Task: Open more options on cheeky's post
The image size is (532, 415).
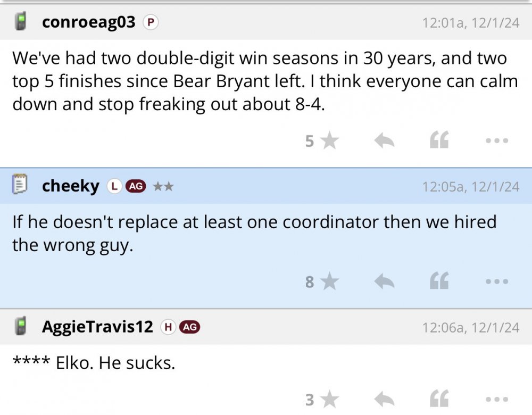Action: [x=497, y=281]
